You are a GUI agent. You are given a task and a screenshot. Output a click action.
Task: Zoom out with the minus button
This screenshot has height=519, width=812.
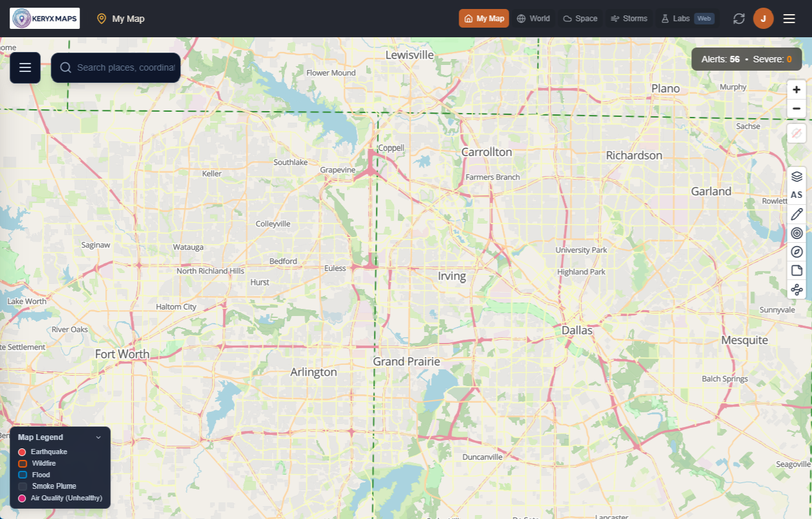[x=797, y=109]
